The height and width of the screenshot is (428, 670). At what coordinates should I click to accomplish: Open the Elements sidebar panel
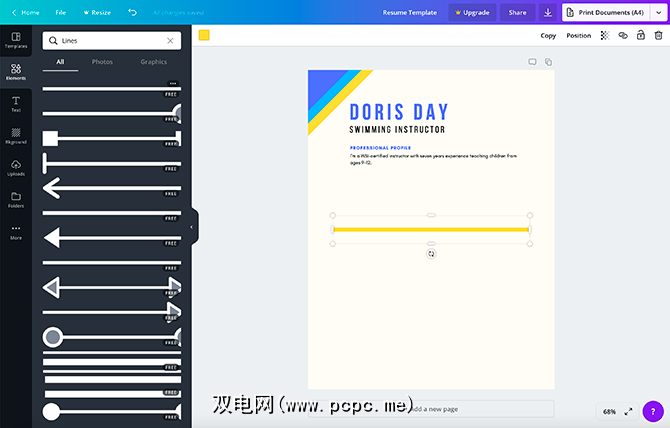(x=16, y=72)
